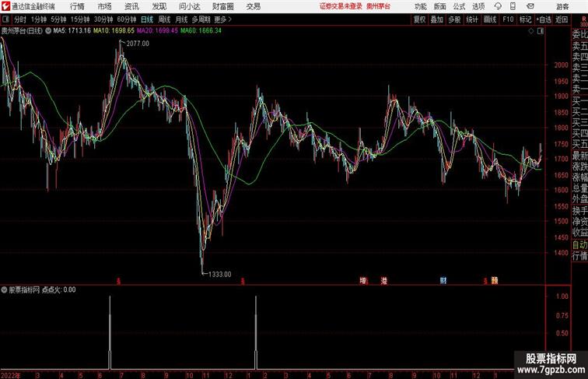Click the 贵州茅台(日线) chart title
588x379 pixels.
coord(22,31)
